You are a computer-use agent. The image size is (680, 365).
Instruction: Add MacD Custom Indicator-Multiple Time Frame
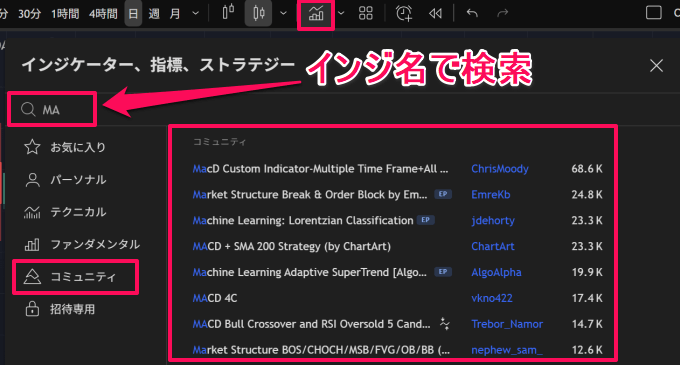(x=320, y=169)
